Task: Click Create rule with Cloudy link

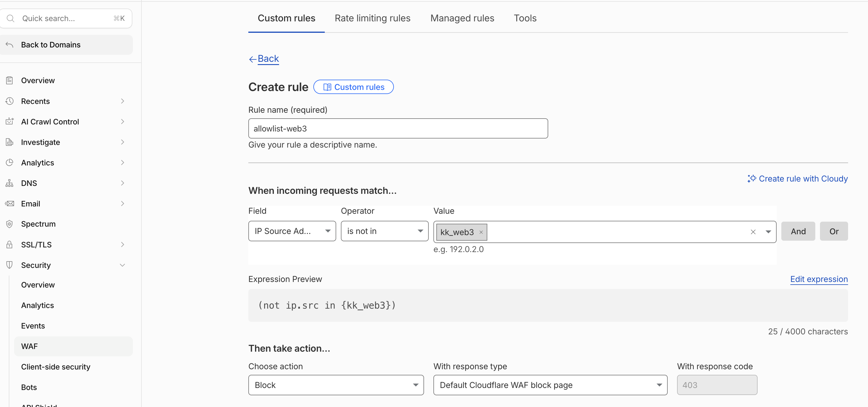Action: (797, 179)
